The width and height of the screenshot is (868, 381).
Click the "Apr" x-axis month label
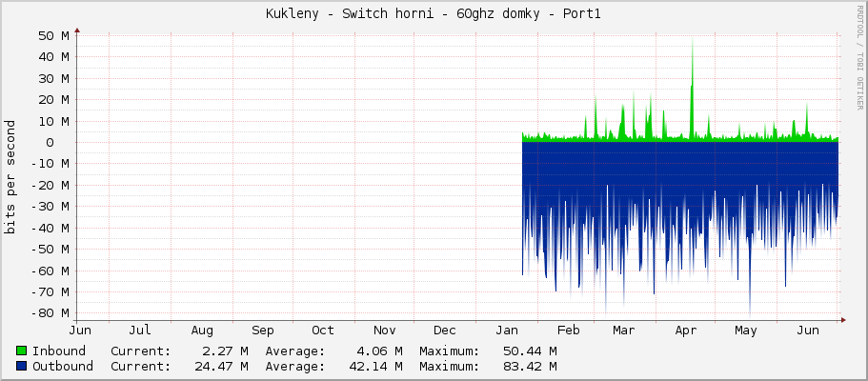coord(685,331)
